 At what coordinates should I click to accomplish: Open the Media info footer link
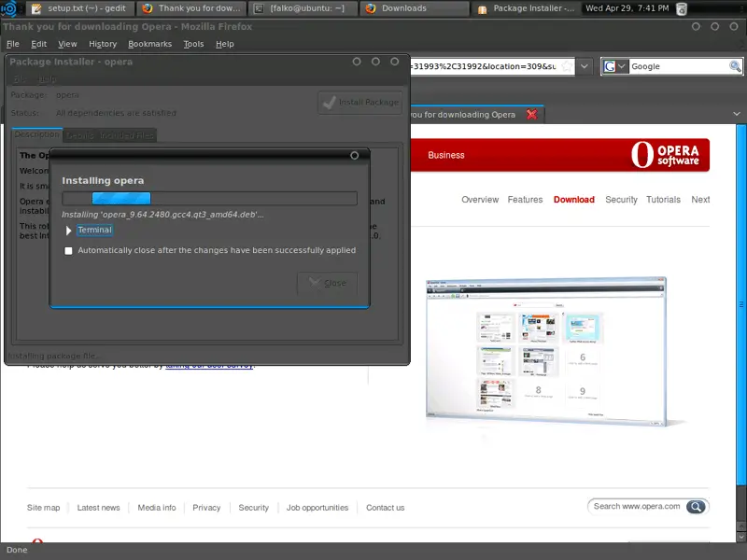pyautogui.click(x=157, y=508)
